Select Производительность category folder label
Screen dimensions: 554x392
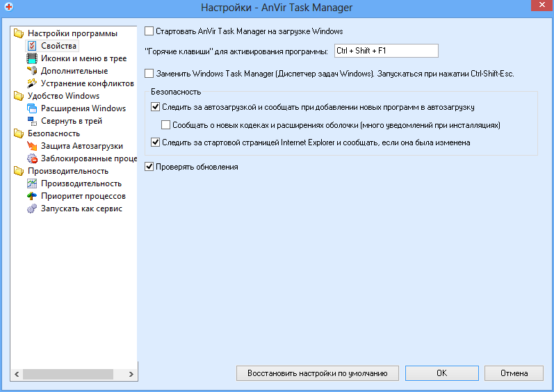[68, 171]
